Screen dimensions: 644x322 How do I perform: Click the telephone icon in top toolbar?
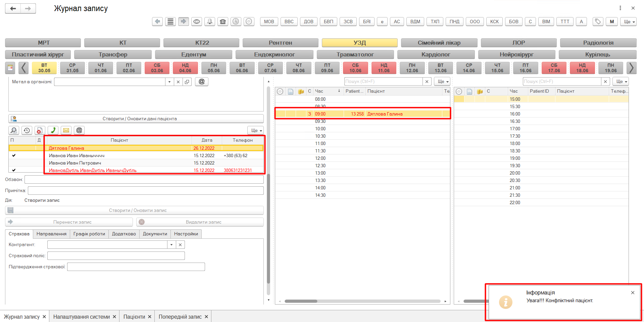[x=222, y=21]
